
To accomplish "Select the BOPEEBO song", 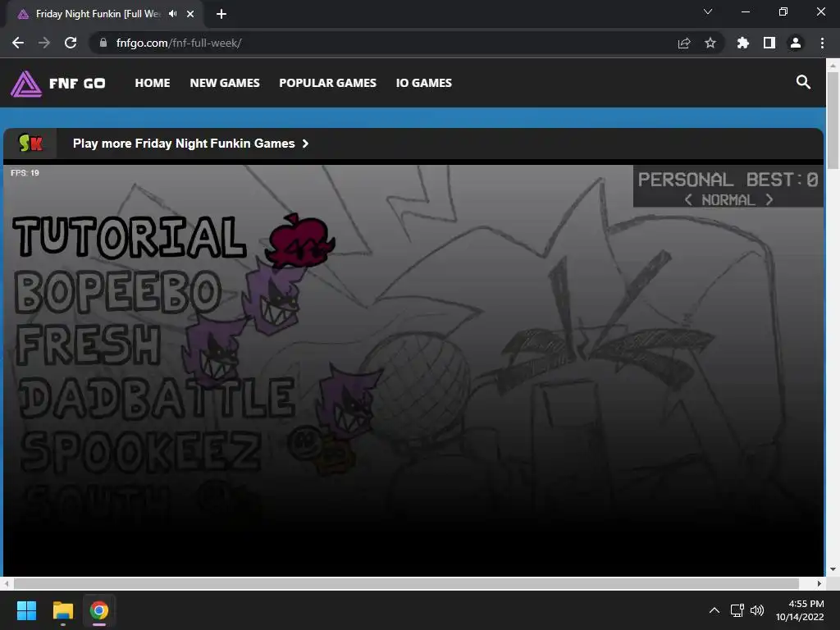I will [x=118, y=291].
